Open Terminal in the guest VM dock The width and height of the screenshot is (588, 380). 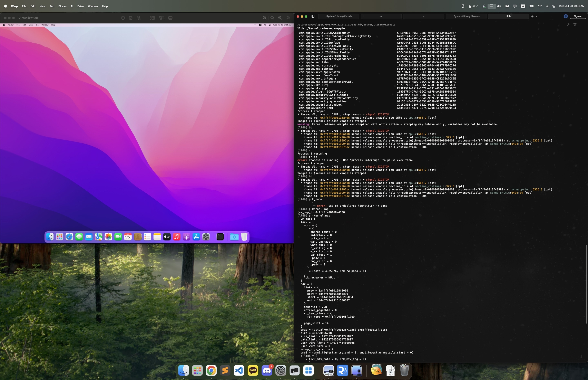pyautogui.click(x=220, y=237)
